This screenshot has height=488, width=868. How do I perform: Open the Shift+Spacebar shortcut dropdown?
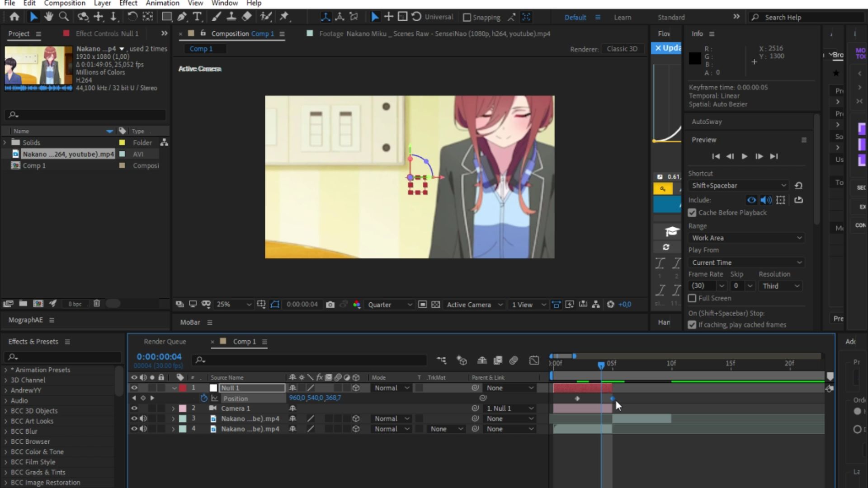739,186
